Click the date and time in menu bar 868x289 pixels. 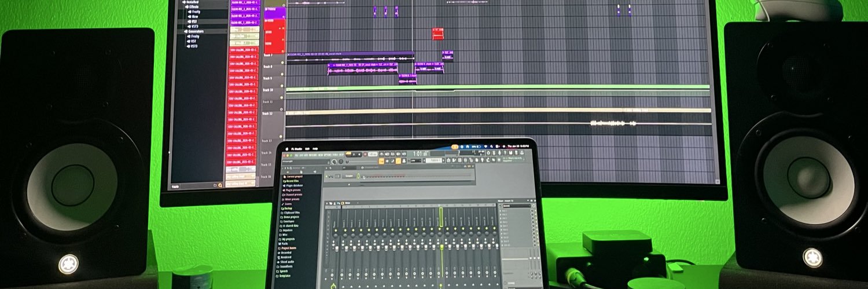click(518, 146)
